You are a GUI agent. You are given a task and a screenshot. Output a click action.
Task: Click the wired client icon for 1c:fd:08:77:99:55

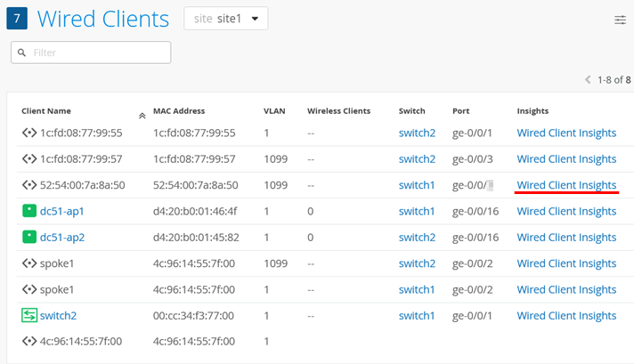tap(28, 133)
